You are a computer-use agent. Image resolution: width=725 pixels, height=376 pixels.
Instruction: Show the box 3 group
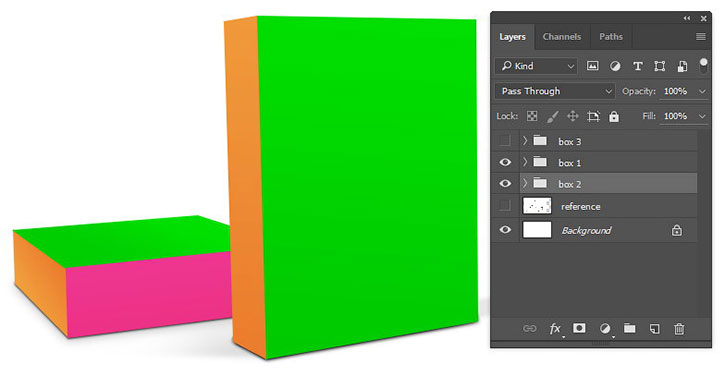(x=505, y=140)
